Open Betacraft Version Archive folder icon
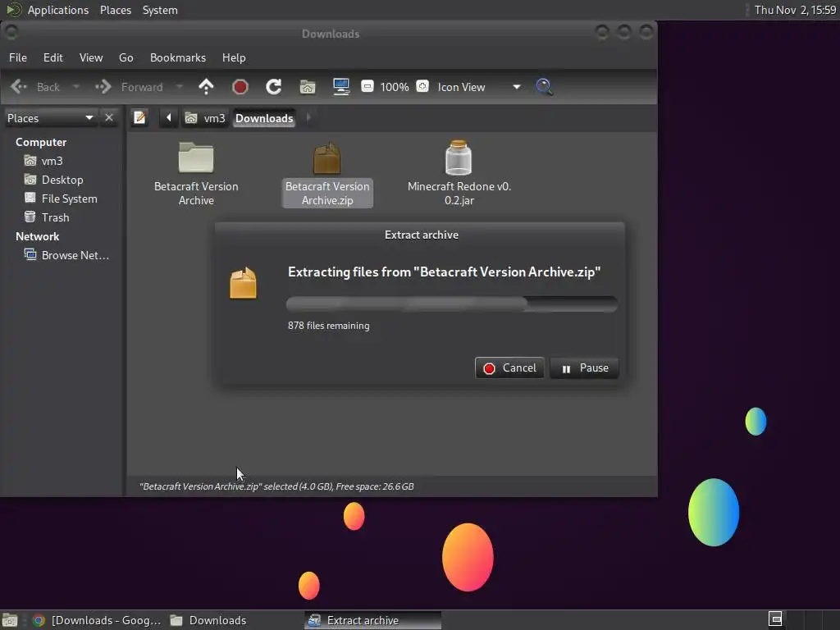This screenshot has height=630, width=840. pyautogui.click(x=196, y=158)
